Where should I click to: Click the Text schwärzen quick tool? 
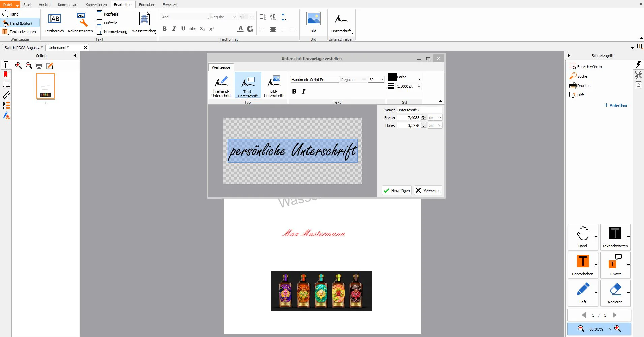click(615, 237)
